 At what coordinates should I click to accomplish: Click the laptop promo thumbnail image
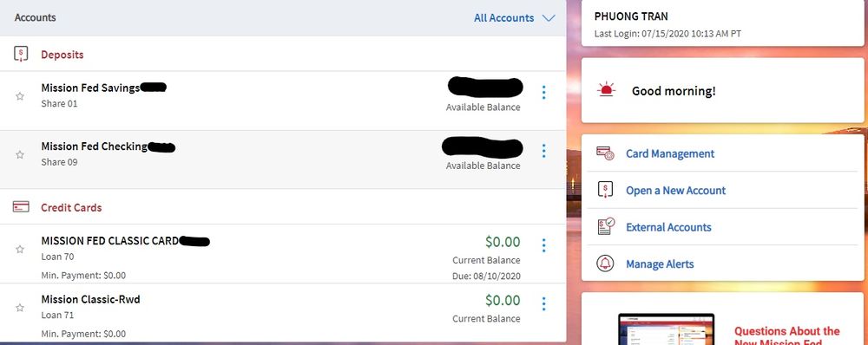[666, 329]
